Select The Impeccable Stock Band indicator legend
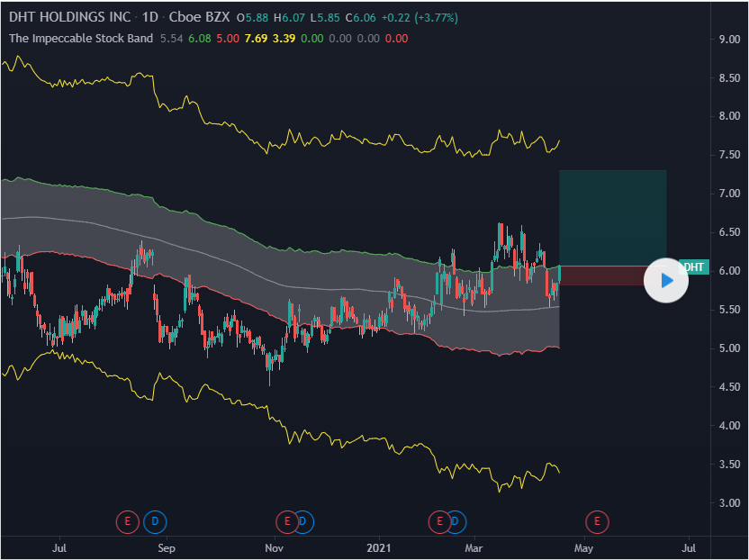Image resolution: width=749 pixels, height=560 pixels. point(81,39)
